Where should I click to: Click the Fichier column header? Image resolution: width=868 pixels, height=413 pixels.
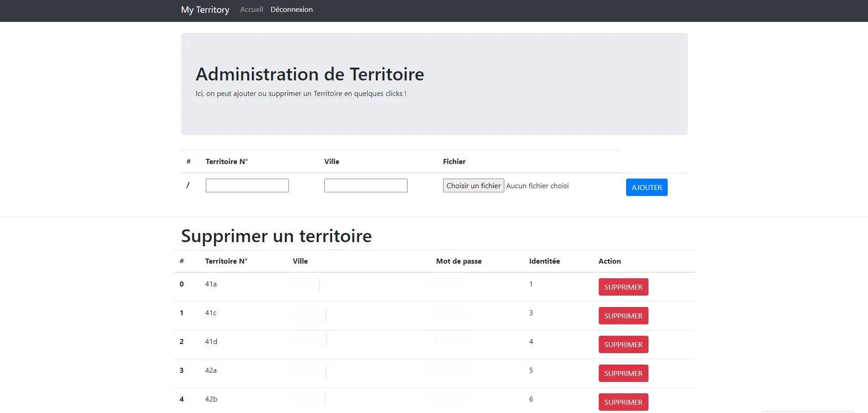tap(454, 161)
